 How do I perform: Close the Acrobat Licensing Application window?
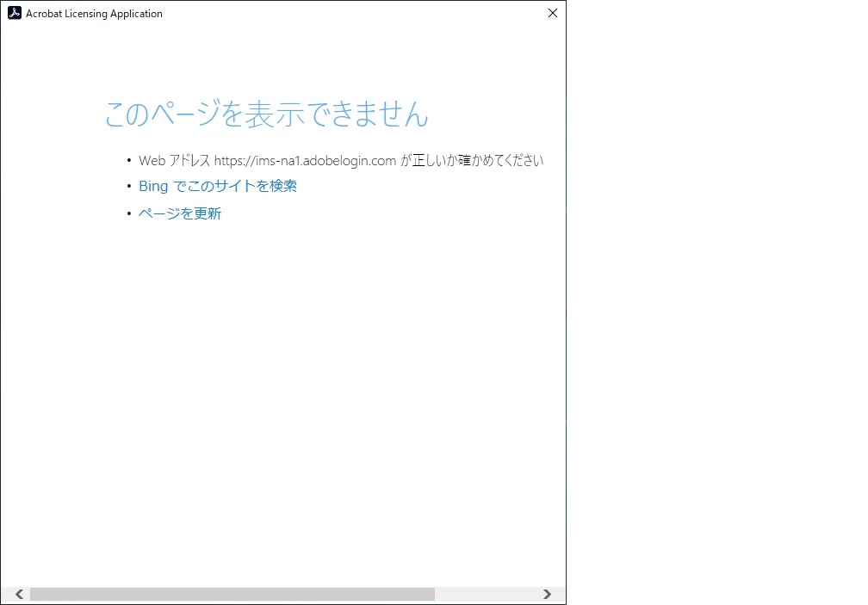tap(553, 13)
